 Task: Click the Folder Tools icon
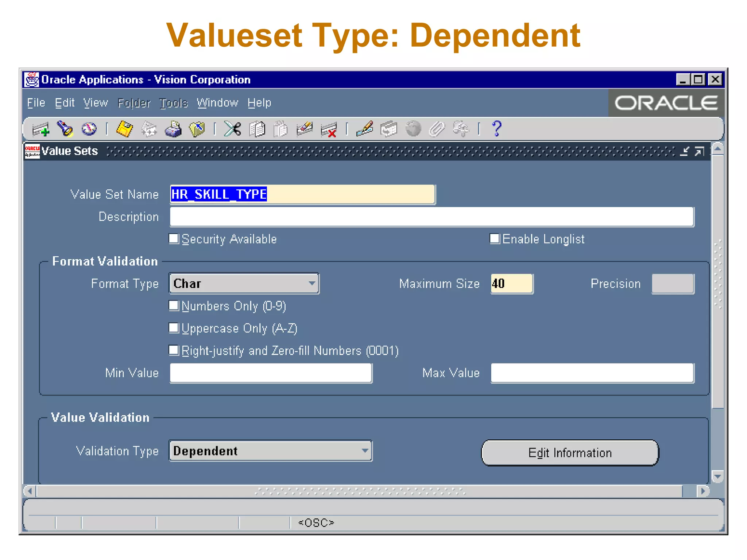point(461,129)
